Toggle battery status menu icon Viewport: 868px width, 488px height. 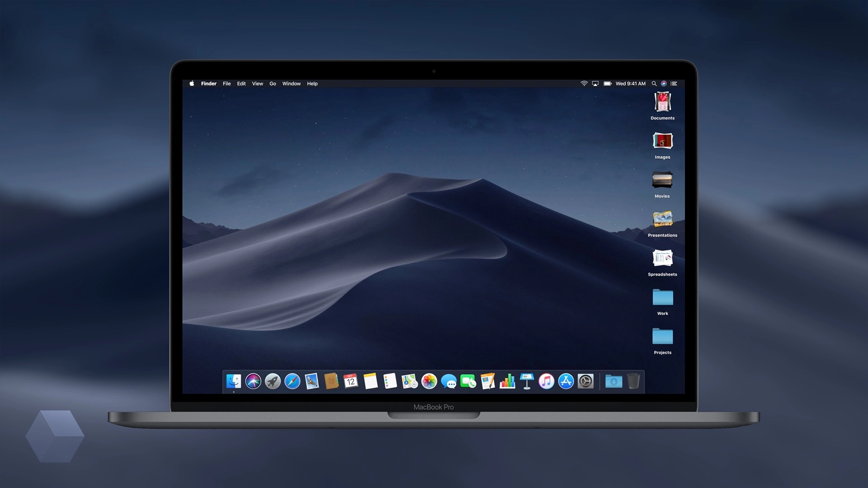pos(608,84)
